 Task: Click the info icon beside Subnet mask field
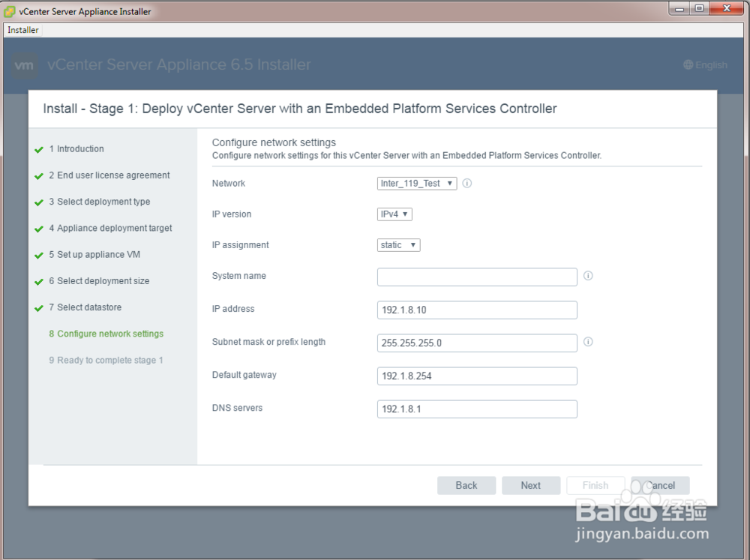tap(588, 341)
